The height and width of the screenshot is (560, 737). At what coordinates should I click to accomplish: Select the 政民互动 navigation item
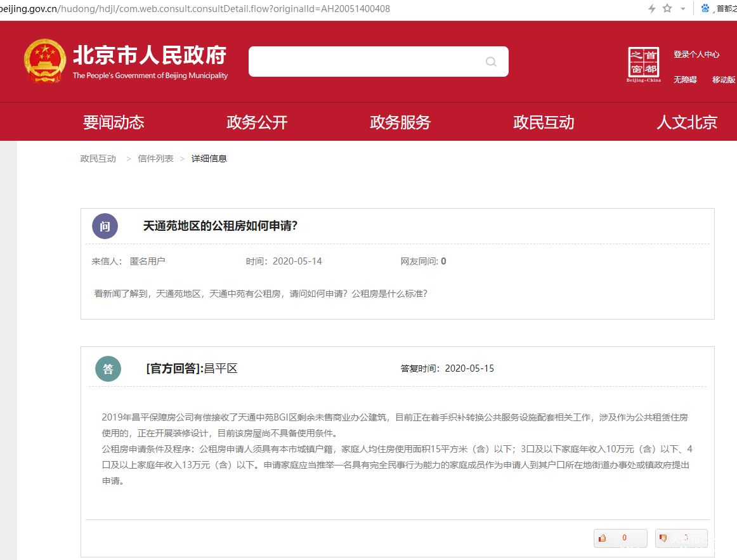(x=544, y=122)
